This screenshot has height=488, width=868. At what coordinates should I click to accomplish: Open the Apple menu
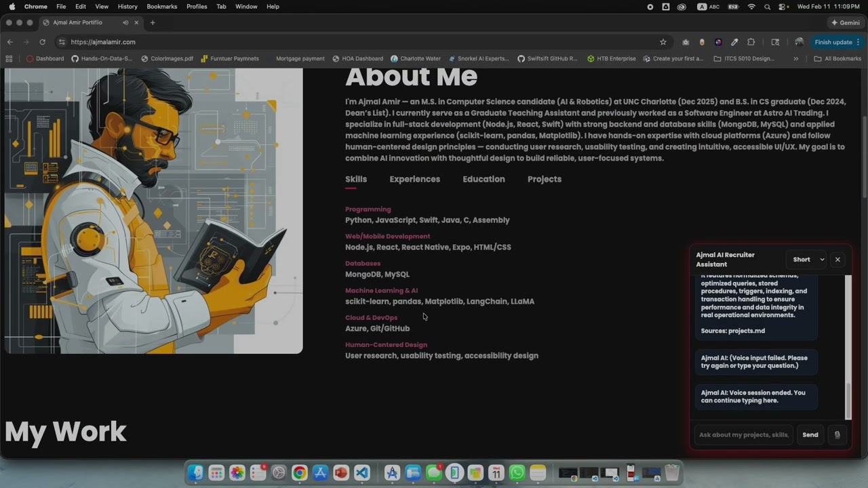(12, 6)
